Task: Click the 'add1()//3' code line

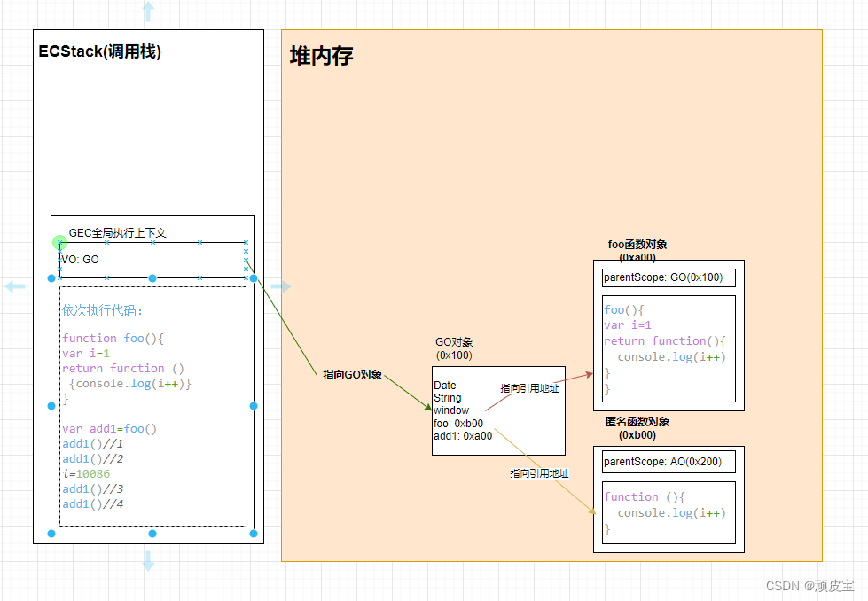Action: coord(92,489)
